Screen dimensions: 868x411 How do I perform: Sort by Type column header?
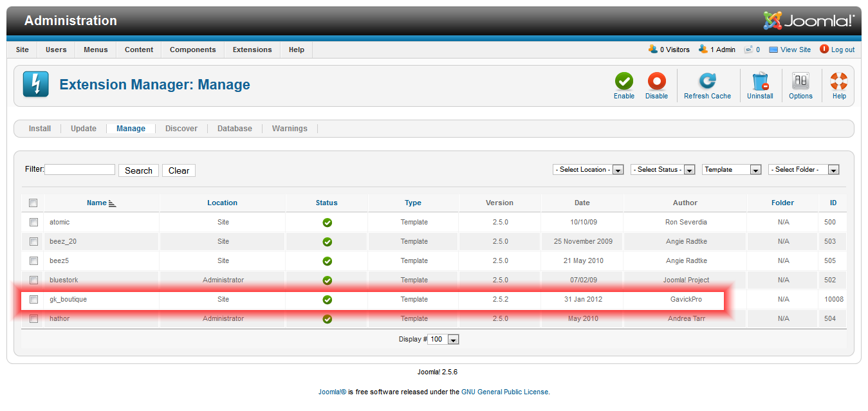coord(413,203)
